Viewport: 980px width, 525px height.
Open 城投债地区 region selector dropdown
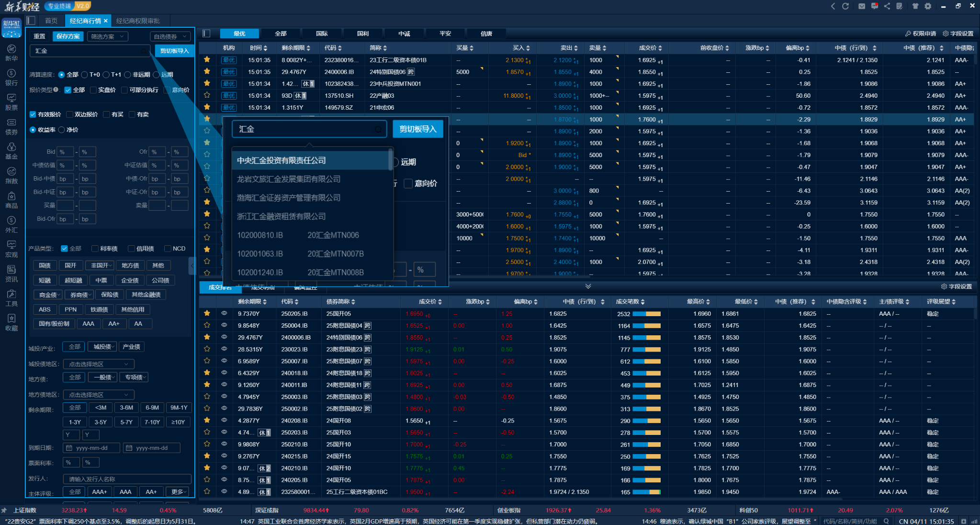point(98,364)
